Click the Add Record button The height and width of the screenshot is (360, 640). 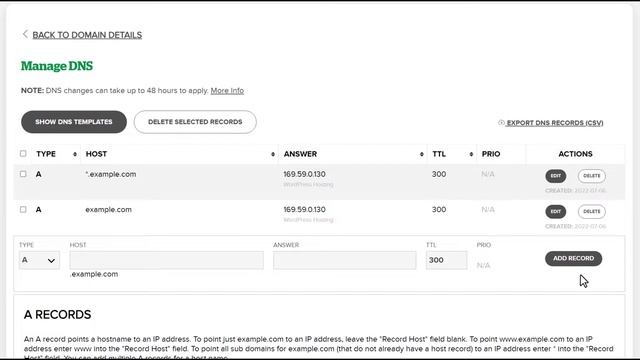573,258
